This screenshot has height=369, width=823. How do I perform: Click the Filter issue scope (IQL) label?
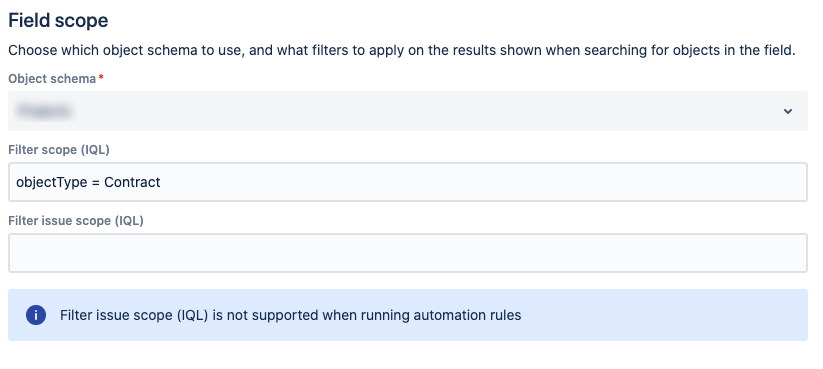76,220
